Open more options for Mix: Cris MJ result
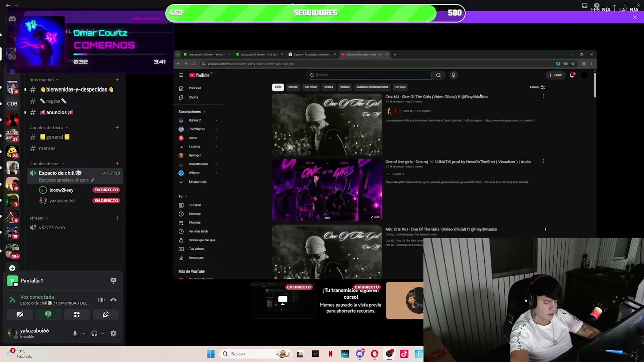Screen dimensions: 644x362 [545, 229]
